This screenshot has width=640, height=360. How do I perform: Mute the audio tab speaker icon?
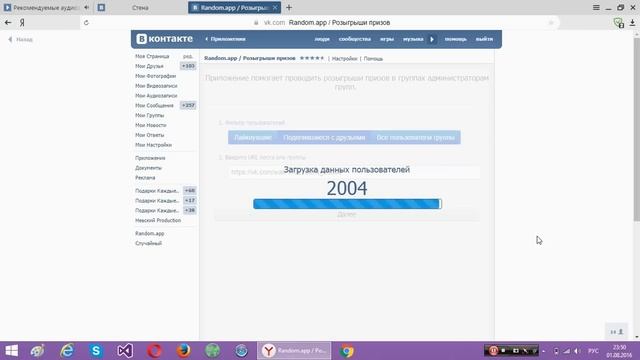87,7
